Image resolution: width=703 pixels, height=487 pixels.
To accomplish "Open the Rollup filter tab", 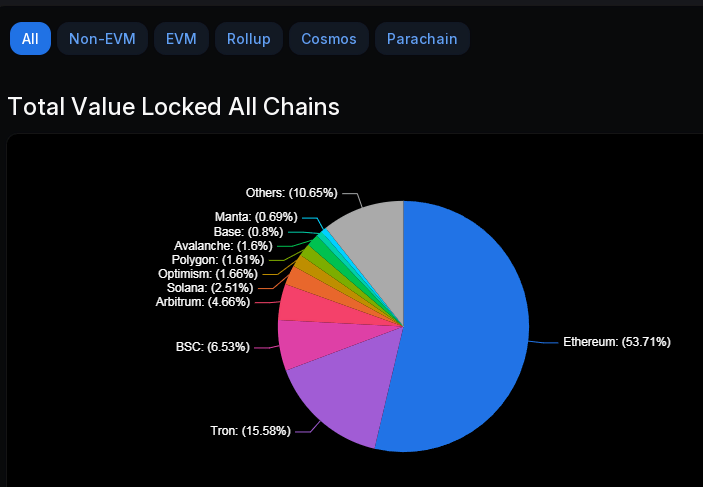I will click(x=249, y=39).
